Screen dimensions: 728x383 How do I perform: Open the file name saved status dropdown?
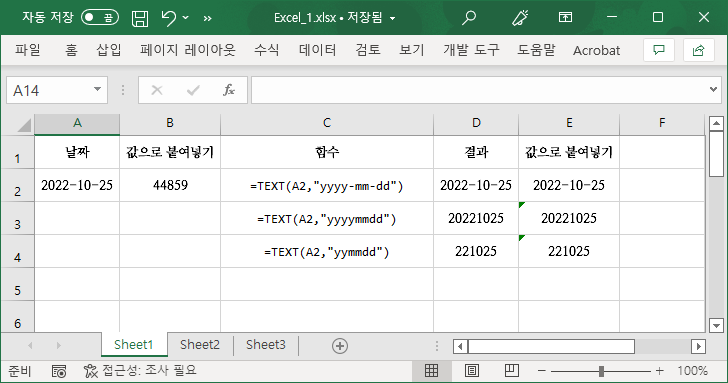tap(392, 19)
